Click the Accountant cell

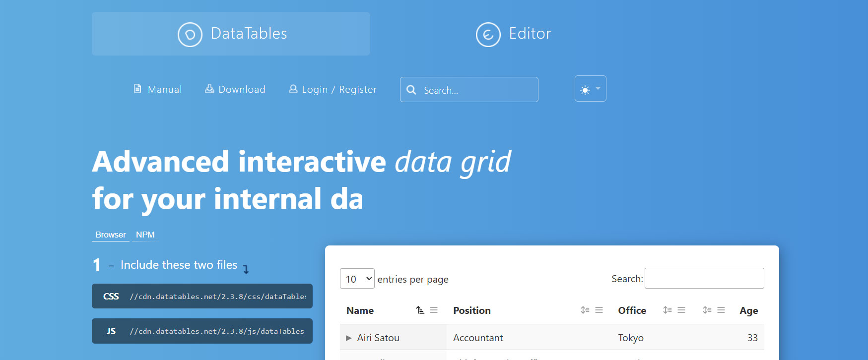click(478, 338)
